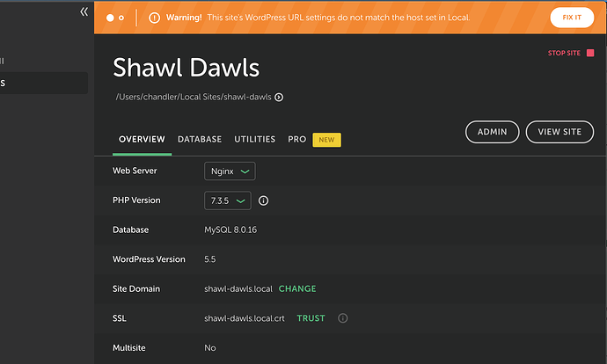Image resolution: width=607 pixels, height=364 pixels.
Task: Click the VIEW SITE button
Action: (559, 132)
